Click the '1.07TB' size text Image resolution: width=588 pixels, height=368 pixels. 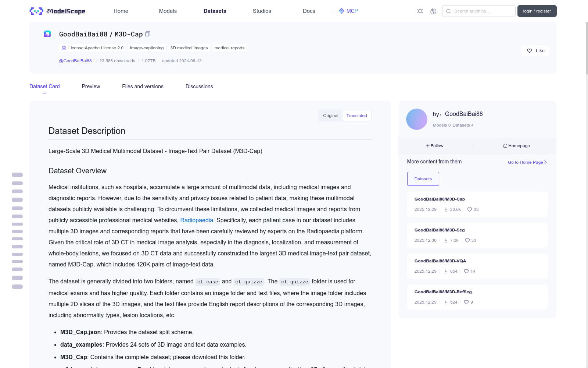148,61
